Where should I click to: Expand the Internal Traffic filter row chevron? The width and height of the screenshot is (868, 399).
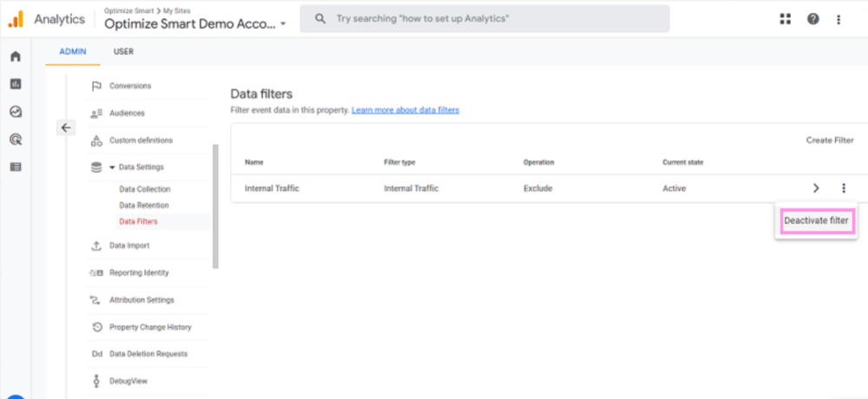(816, 188)
